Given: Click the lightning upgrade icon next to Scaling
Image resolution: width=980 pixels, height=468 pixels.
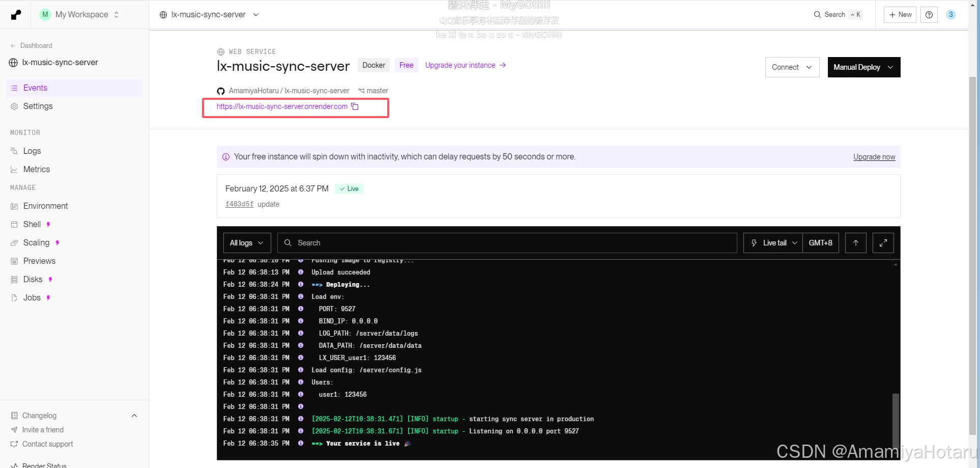Looking at the screenshot, I should coord(57,243).
